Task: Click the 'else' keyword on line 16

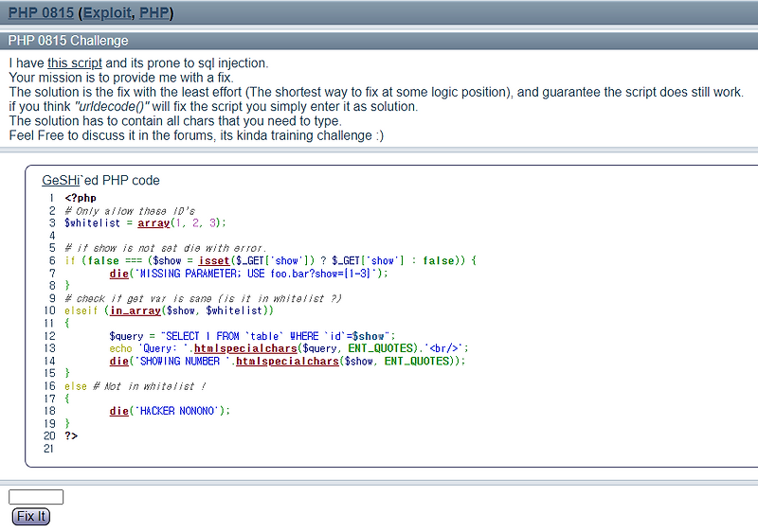Action: point(76,386)
